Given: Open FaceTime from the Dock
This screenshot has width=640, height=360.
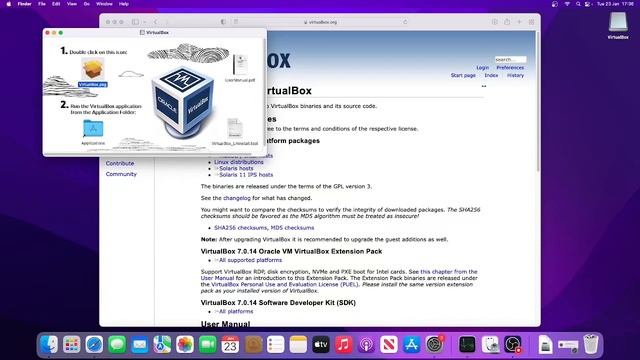Looking at the screenshot, I should [208, 344].
